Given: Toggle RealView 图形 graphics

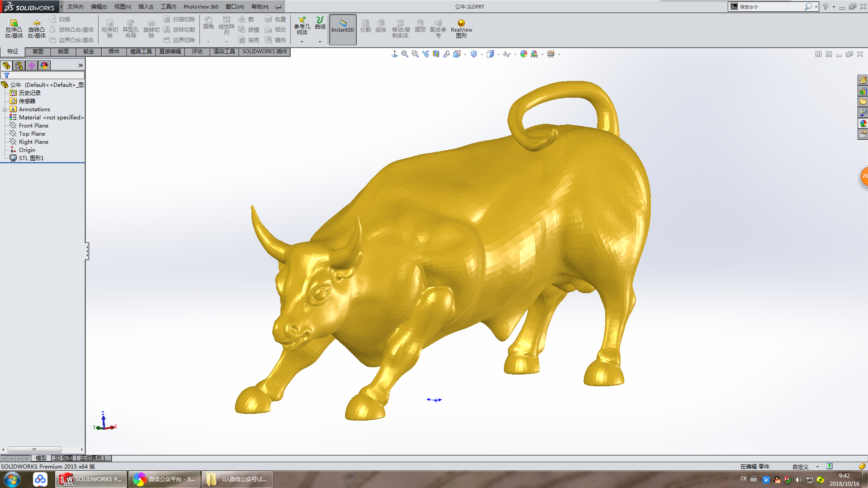Looking at the screenshot, I should click(x=461, y=29).
